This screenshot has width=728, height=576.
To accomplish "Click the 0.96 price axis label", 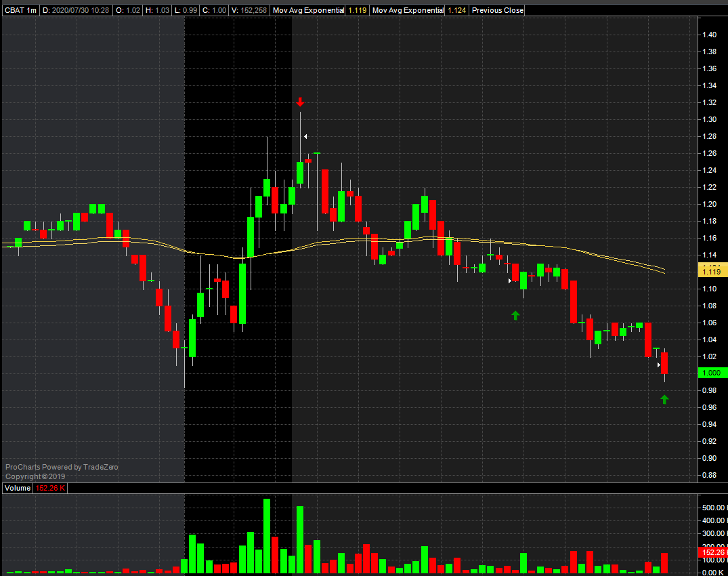I will click(x=710, y=408).
